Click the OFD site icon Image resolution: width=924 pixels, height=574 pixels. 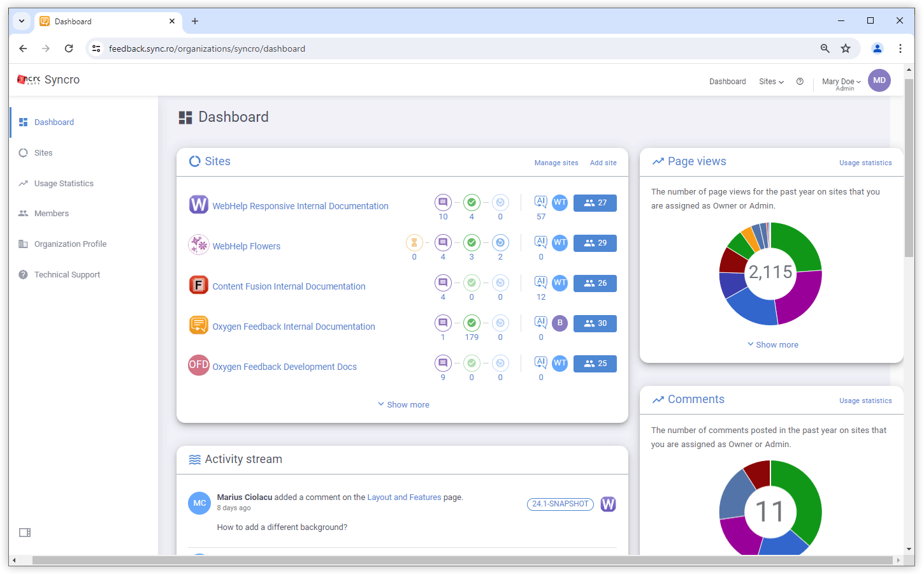click(199, 365)
